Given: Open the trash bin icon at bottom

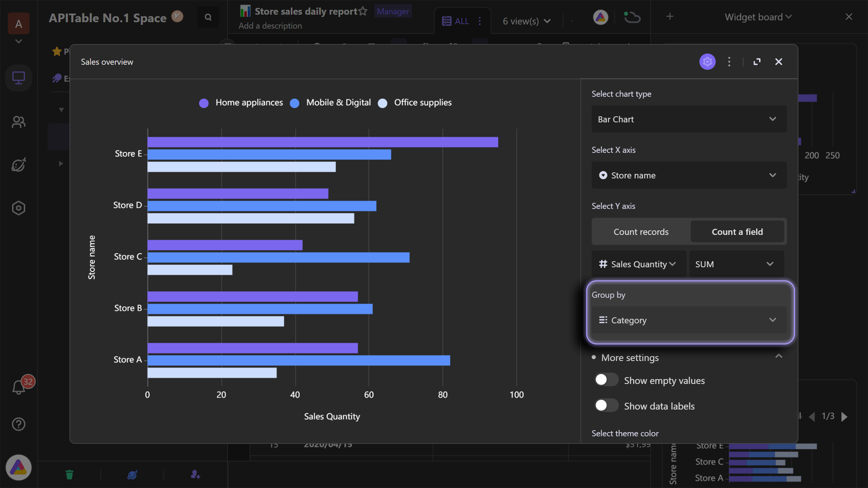Looking at the screenshot, I should pyautogui.click(x=70, y=475).
